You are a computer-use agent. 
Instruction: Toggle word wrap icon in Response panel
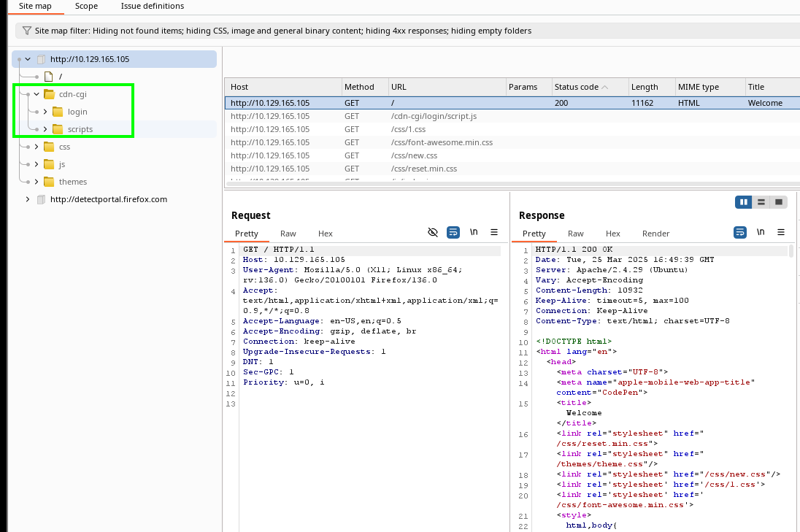(740, 232)
